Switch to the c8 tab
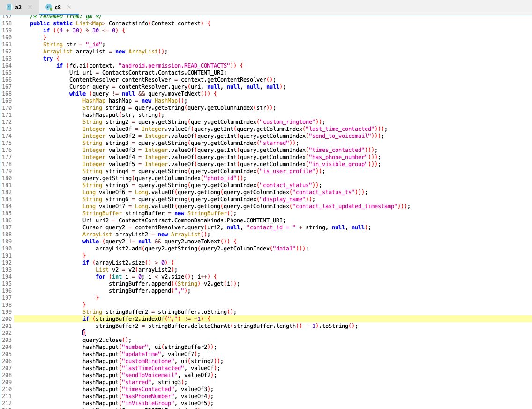The width and height of the screenshot is (532, 409). coord(58,7)
